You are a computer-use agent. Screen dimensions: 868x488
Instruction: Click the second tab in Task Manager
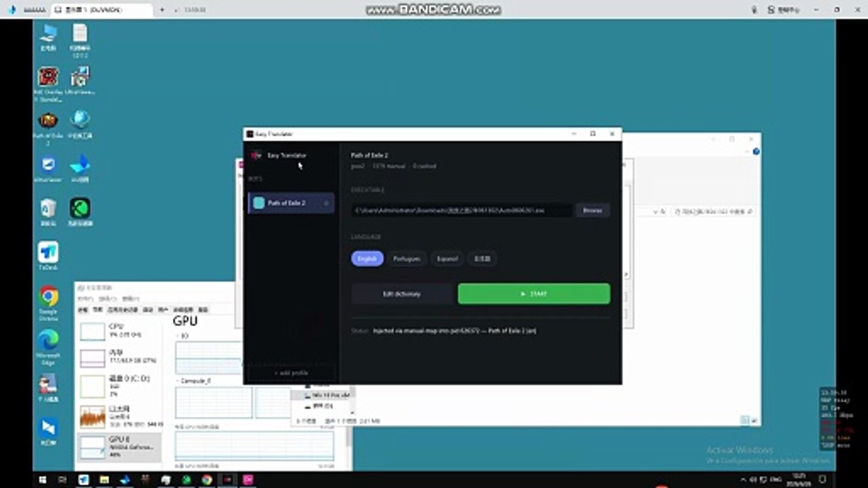click(x=98, y=309)
